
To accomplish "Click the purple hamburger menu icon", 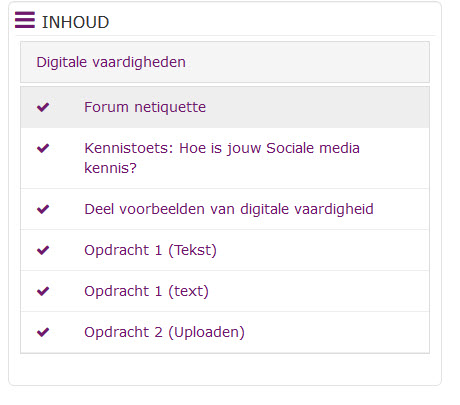I will (25, 20).
